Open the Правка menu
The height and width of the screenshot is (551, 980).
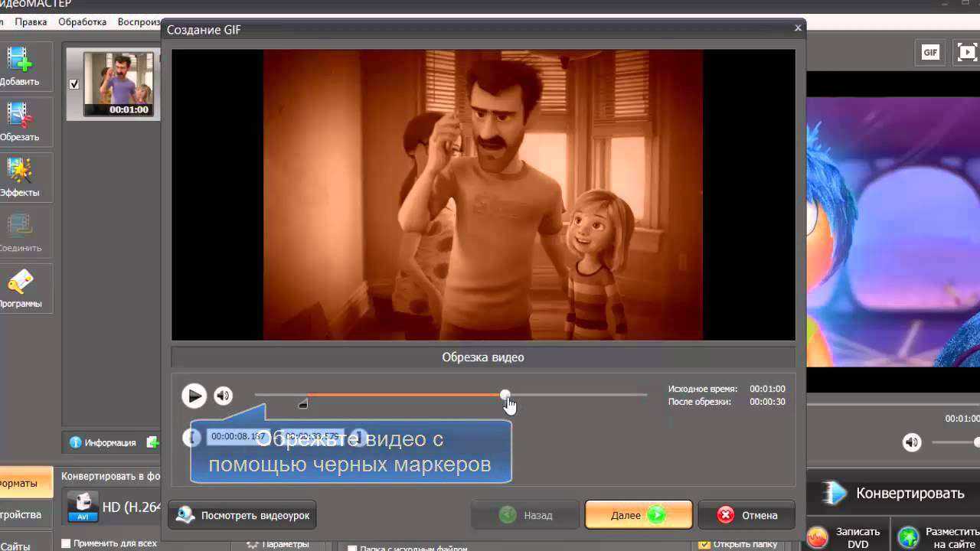[x=31, y=22]
